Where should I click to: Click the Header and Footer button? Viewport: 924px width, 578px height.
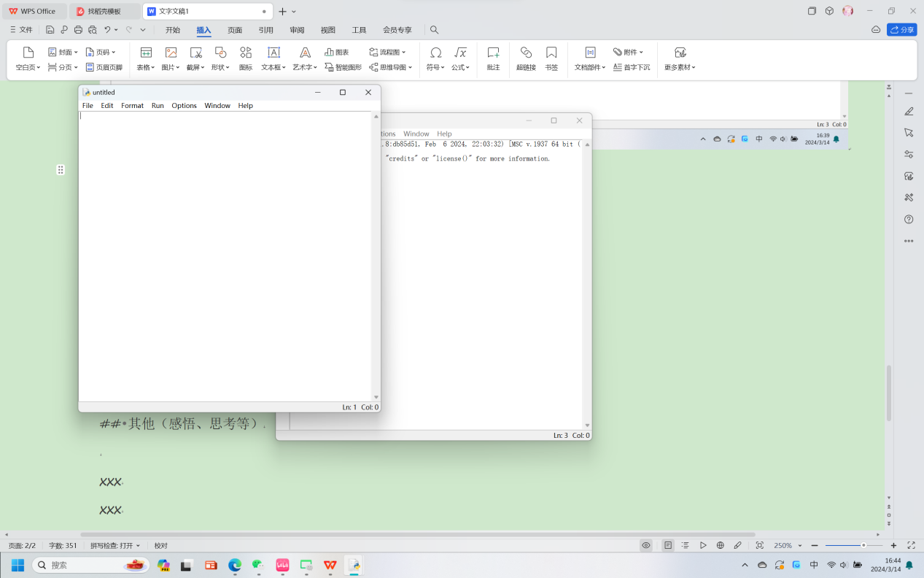104,67
